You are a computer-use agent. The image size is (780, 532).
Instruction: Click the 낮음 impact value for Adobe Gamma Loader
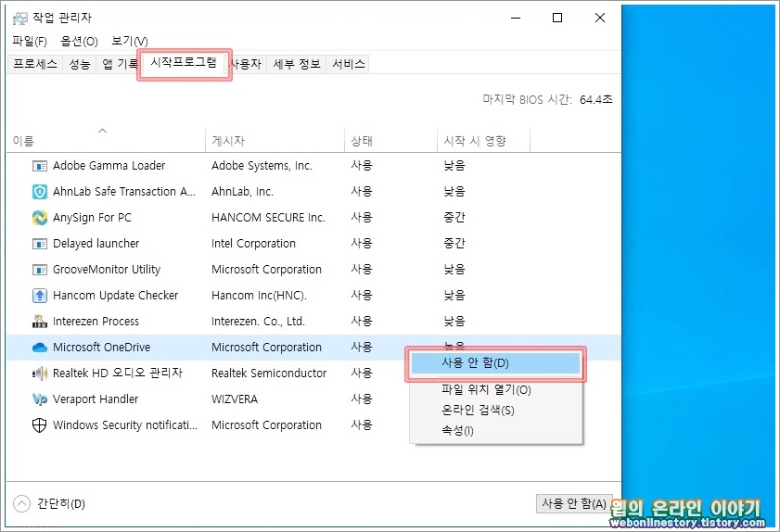pyautogui.click(x=454, y=166)
